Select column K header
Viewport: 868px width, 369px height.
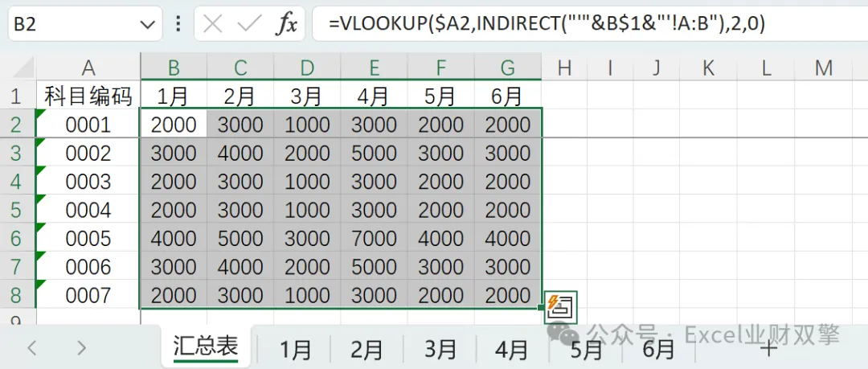[x=708, y=67]
